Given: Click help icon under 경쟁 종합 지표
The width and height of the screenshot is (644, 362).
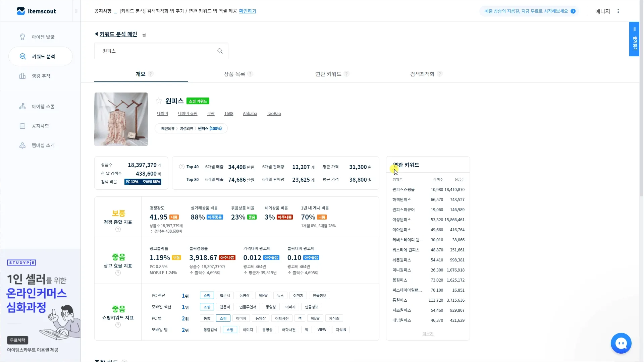Looking at the screenshot, I should tap(118, 229).
